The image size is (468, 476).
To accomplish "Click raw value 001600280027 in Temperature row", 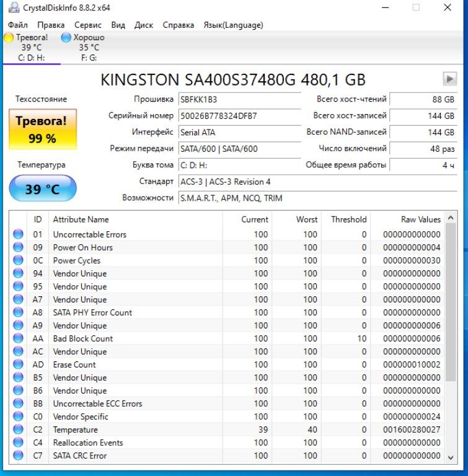I will click(412, 430).
